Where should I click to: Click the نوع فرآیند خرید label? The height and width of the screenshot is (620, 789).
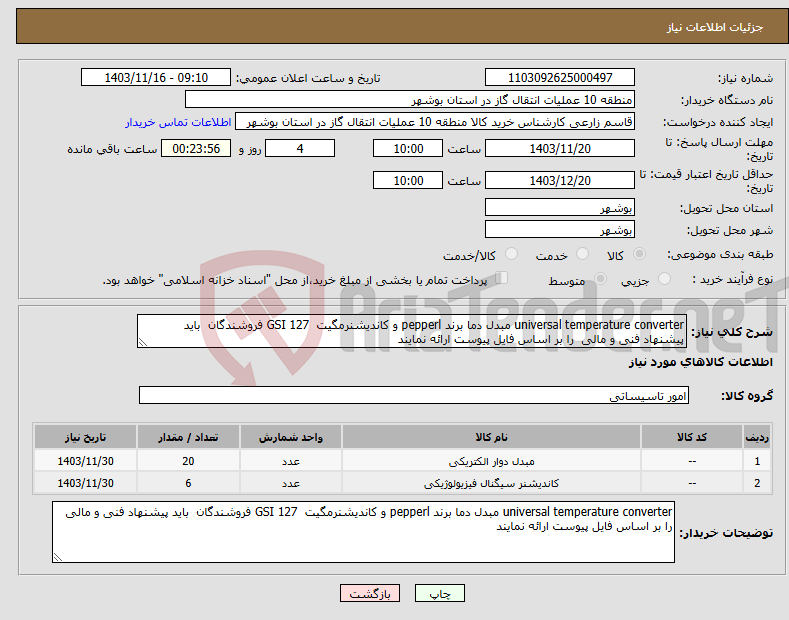tap(733, 279)
